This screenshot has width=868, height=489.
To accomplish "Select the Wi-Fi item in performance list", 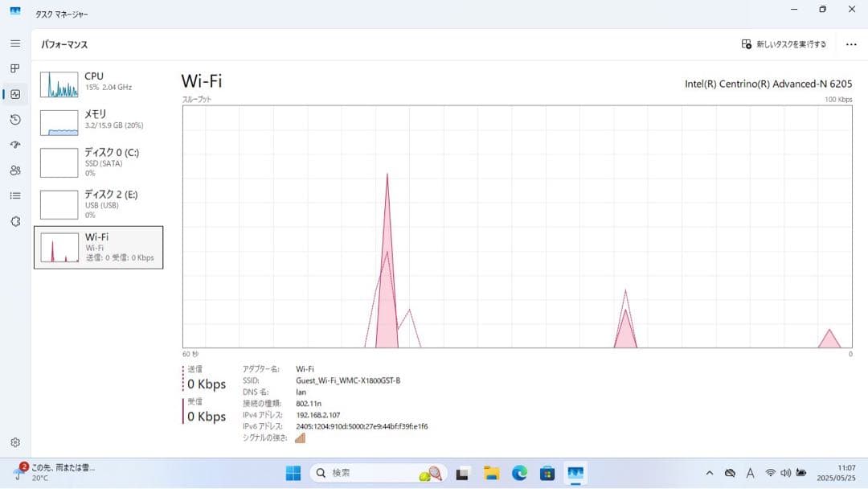I will [x=98, y=247].
